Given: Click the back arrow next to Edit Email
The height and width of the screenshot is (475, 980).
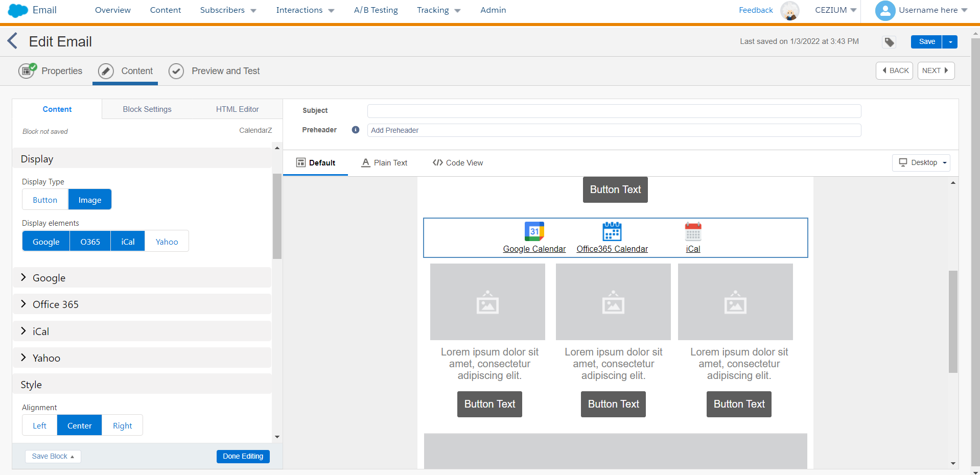Looking at the screenshot, I should coord(13,41).
